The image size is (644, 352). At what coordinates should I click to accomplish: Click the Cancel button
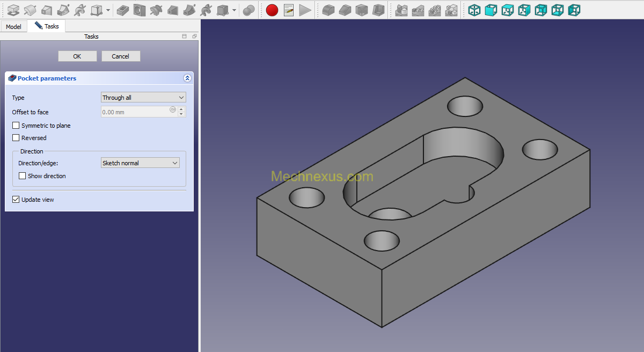coord(121,56)
